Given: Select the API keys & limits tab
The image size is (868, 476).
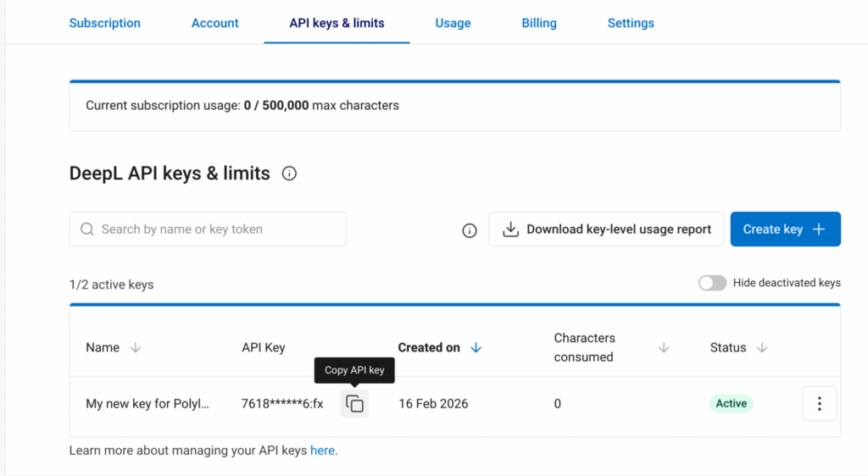Looking at the screenshot, I should [x=337, y=23].
